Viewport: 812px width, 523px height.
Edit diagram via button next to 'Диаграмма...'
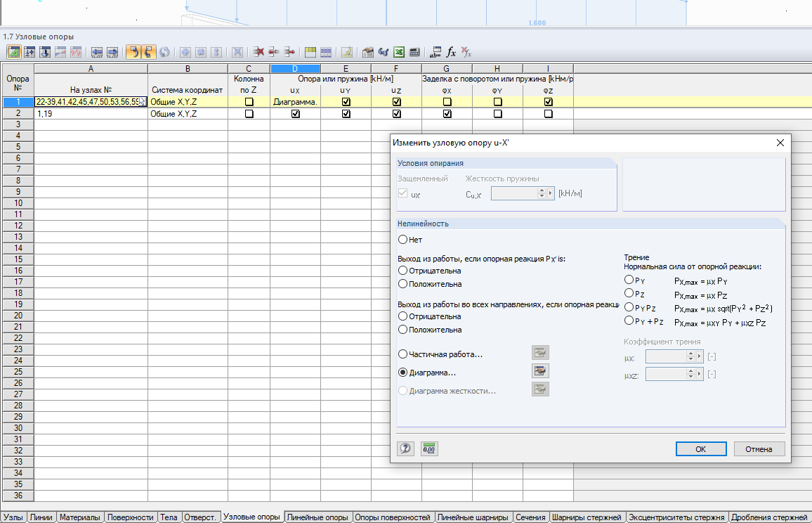point(540,371)
